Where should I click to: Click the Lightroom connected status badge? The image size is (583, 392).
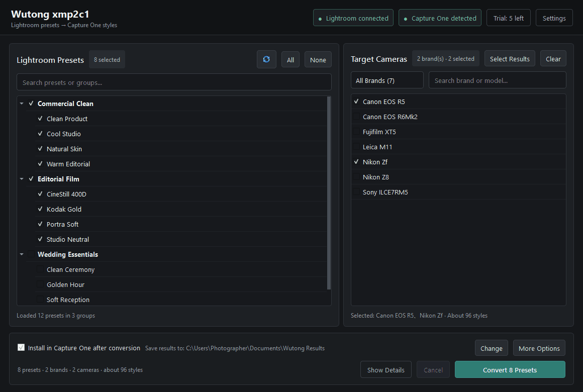pos(353,18)
